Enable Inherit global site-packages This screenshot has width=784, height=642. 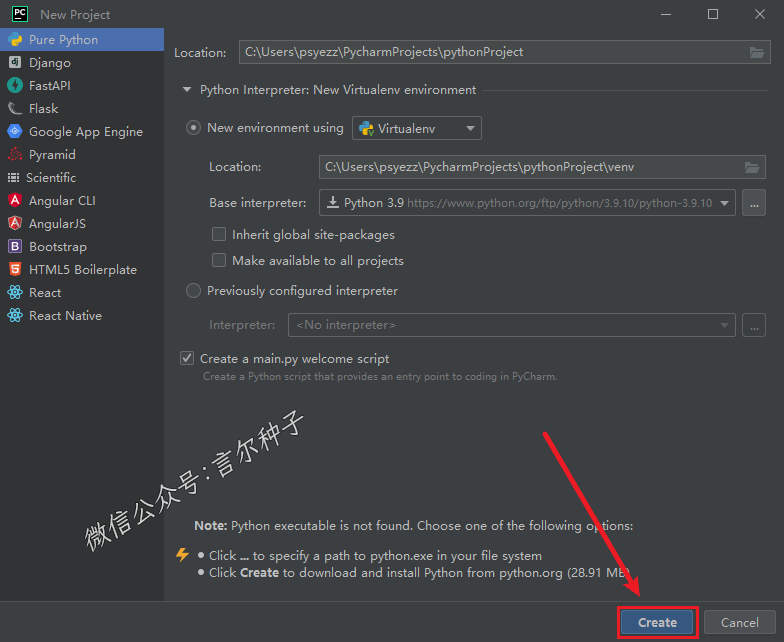click(x=219, y=234)
